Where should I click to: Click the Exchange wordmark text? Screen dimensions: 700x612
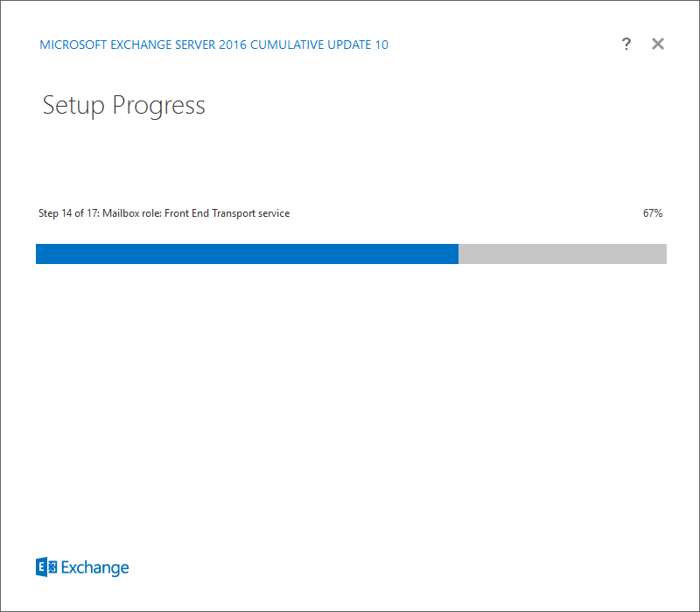(x=94, y=567)
